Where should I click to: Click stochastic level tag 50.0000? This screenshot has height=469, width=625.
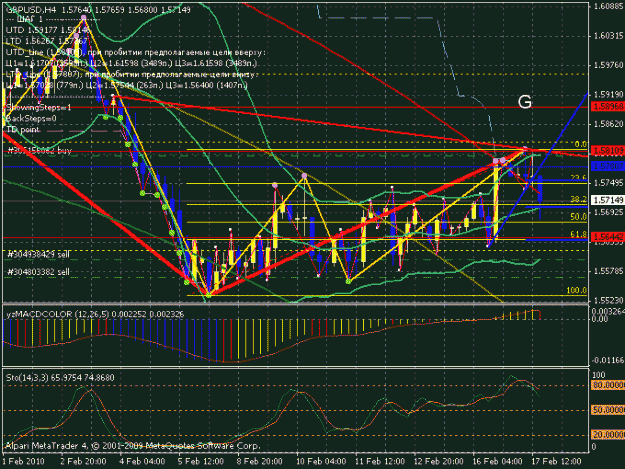coord(608,410)
